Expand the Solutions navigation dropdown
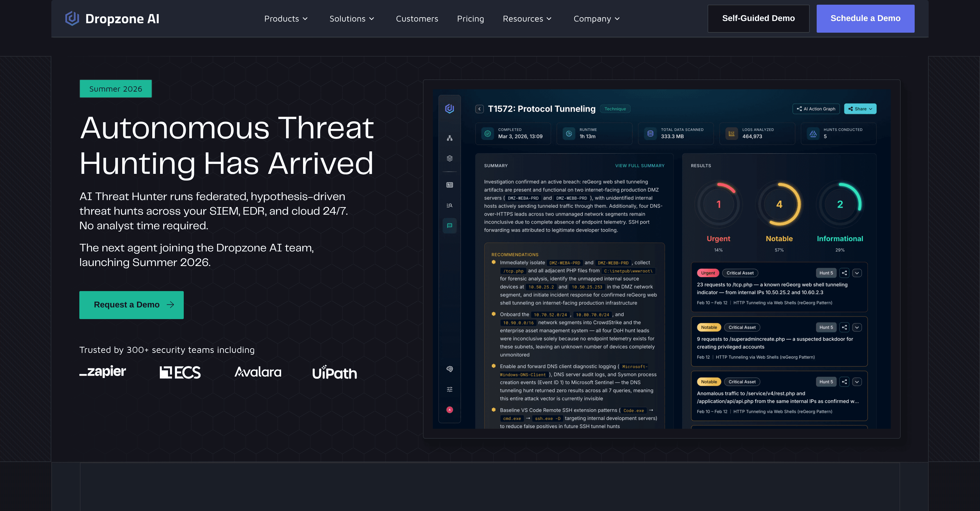The height and width of the screenshot is (511, 980). click(352, 18)
